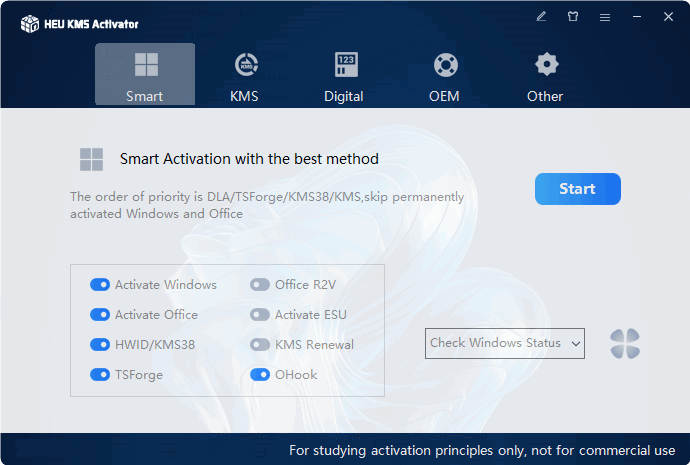Open the hamburger menu in title bar
This screenshot has height=465, width=690.
(604, 17)
